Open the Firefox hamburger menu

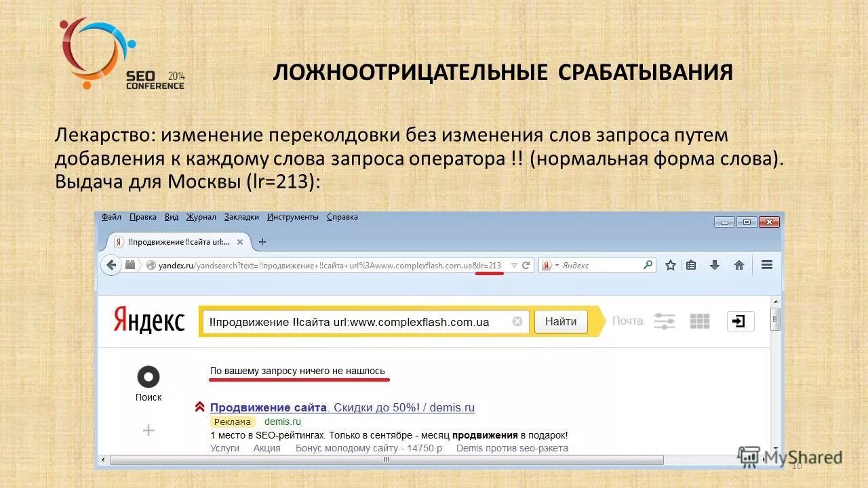767,265
